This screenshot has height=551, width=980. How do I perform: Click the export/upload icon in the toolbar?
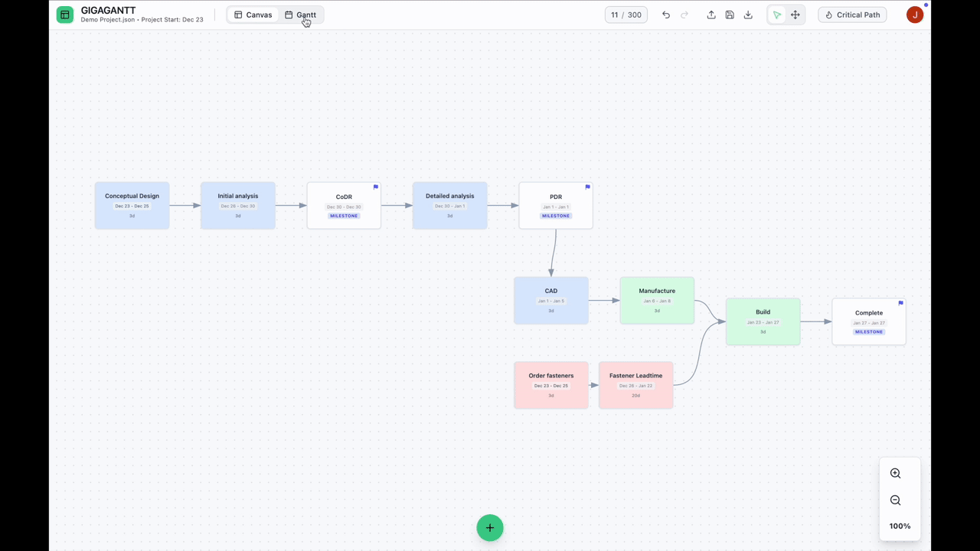(x=710, y=15)
